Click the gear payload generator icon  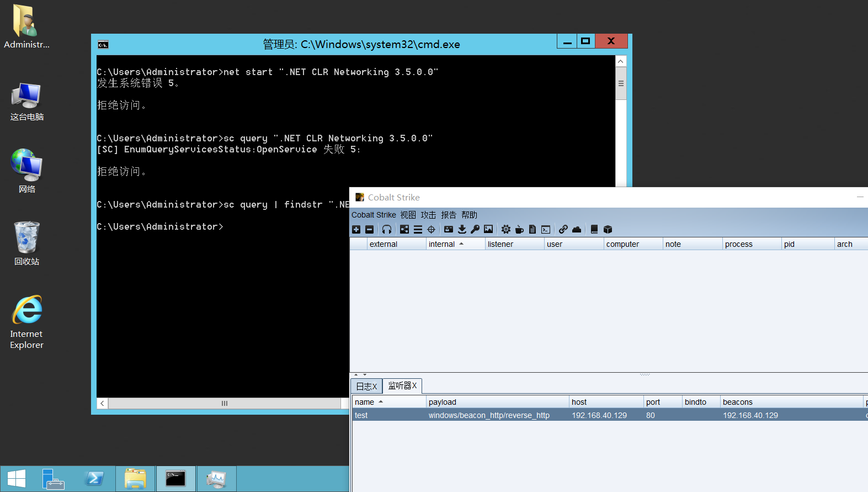(506, 229)
